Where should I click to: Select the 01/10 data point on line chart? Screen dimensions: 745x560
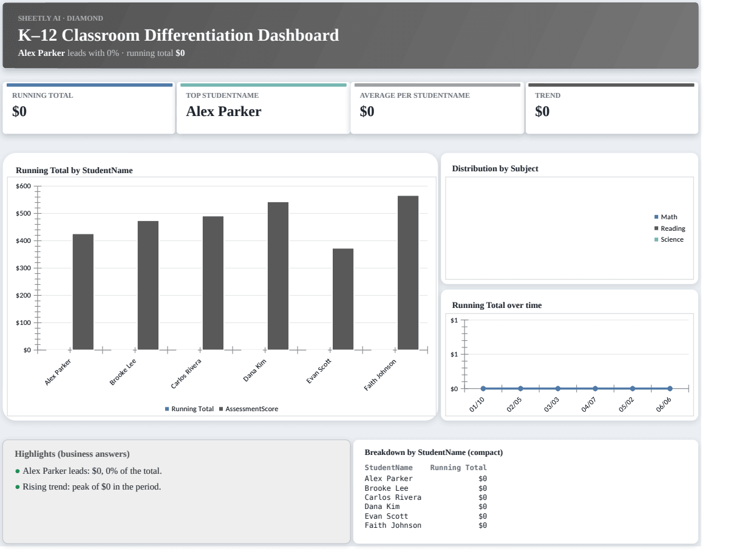pyautogui.click(x=483, y=388)
